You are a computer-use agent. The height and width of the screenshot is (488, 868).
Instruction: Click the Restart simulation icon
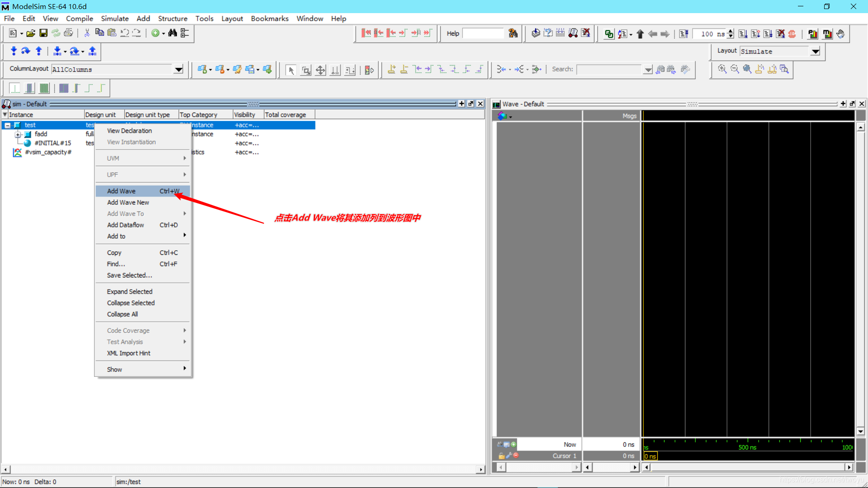(x=684, y=34)
